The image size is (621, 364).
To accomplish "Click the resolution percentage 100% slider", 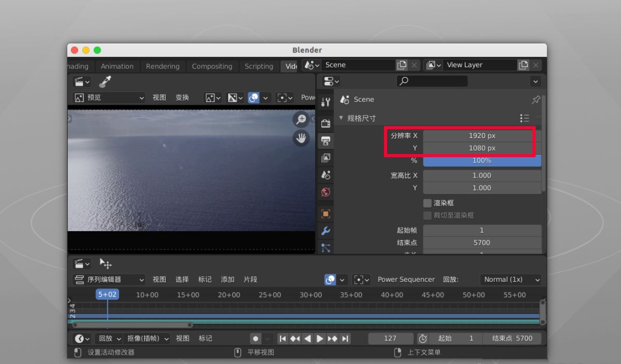I will [x=482, y=160].
